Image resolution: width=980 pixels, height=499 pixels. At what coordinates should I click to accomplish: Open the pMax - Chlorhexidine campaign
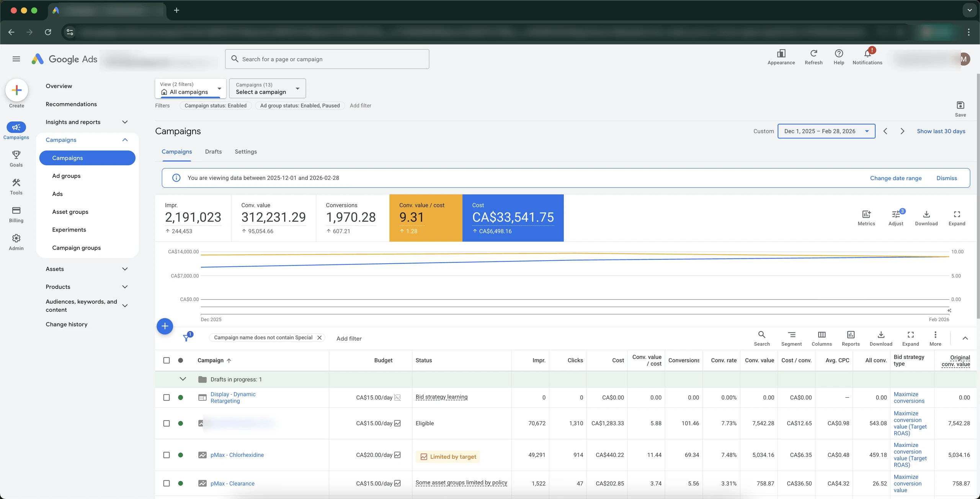237,455
